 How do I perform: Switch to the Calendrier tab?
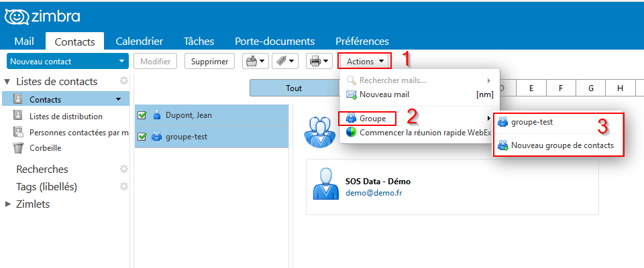tap(139, 41)
